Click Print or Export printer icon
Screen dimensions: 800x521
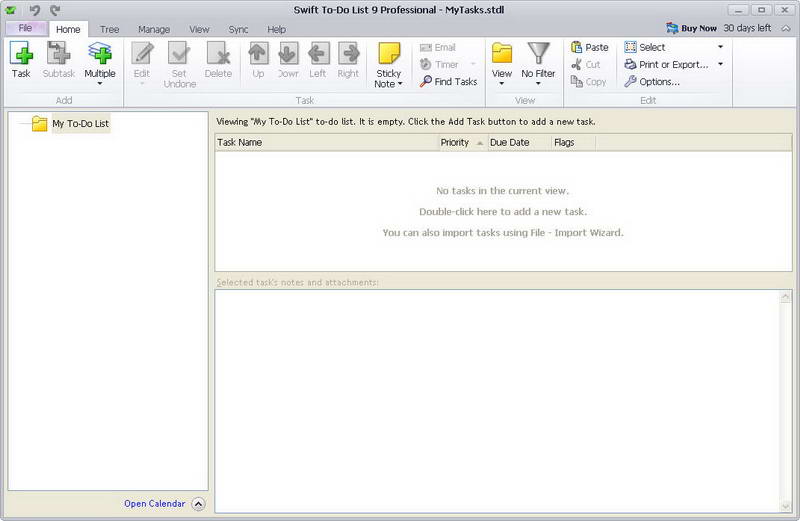click(630, 64)
